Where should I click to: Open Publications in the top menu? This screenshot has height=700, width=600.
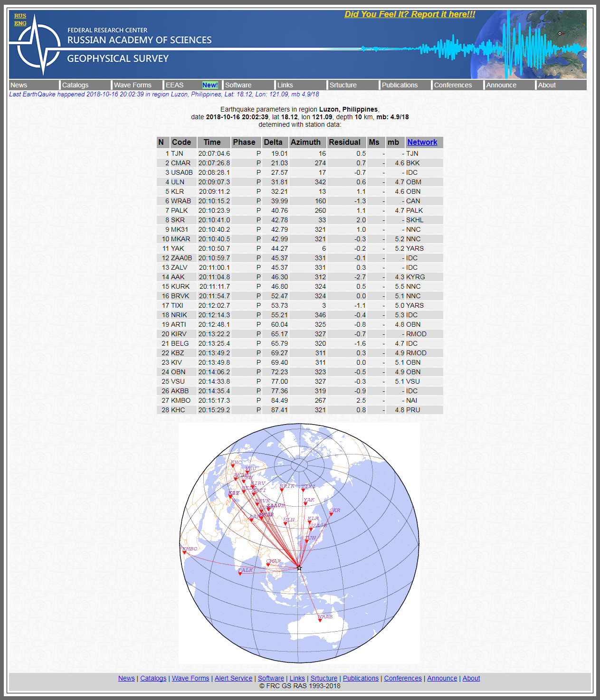click(x=400, y=85)
